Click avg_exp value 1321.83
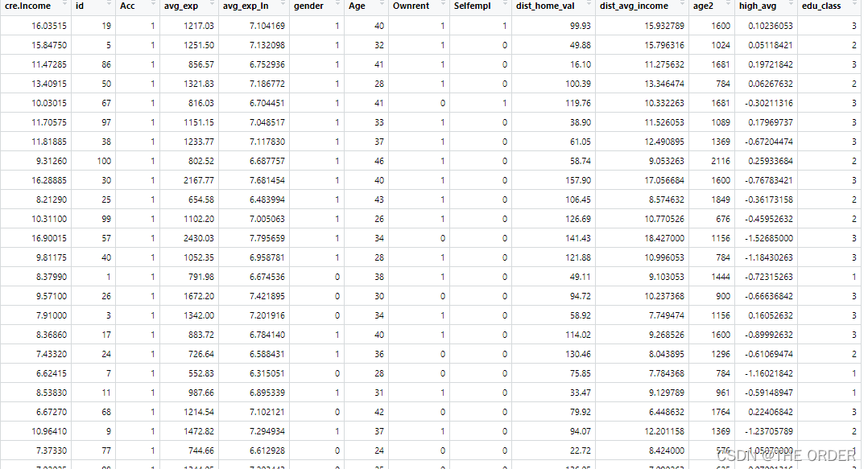This screenshot has width=868, height=469. (199, 84)
